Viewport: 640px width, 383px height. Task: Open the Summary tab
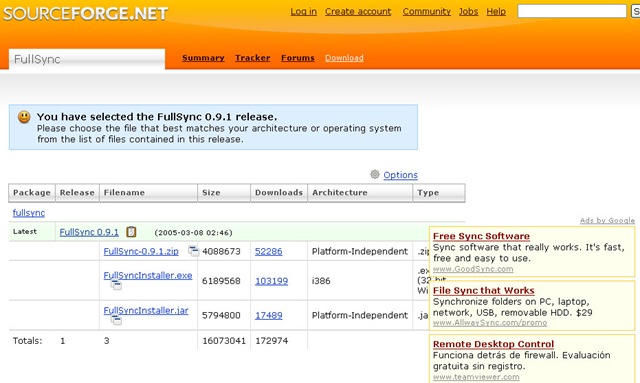coord(203,58)
